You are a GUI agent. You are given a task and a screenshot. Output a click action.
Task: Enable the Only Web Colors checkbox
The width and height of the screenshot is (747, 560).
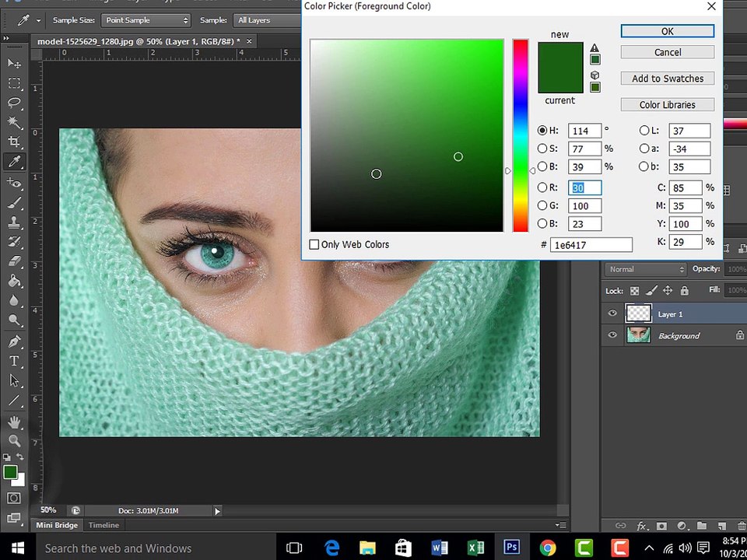tap(314, 245)
